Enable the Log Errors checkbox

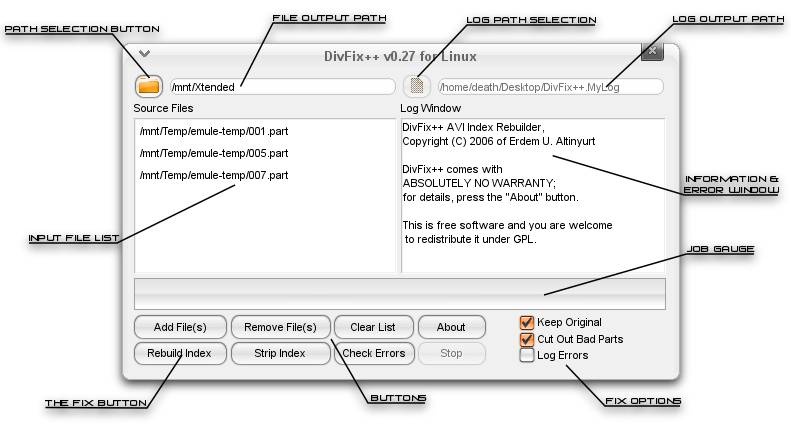coord(527,355)
